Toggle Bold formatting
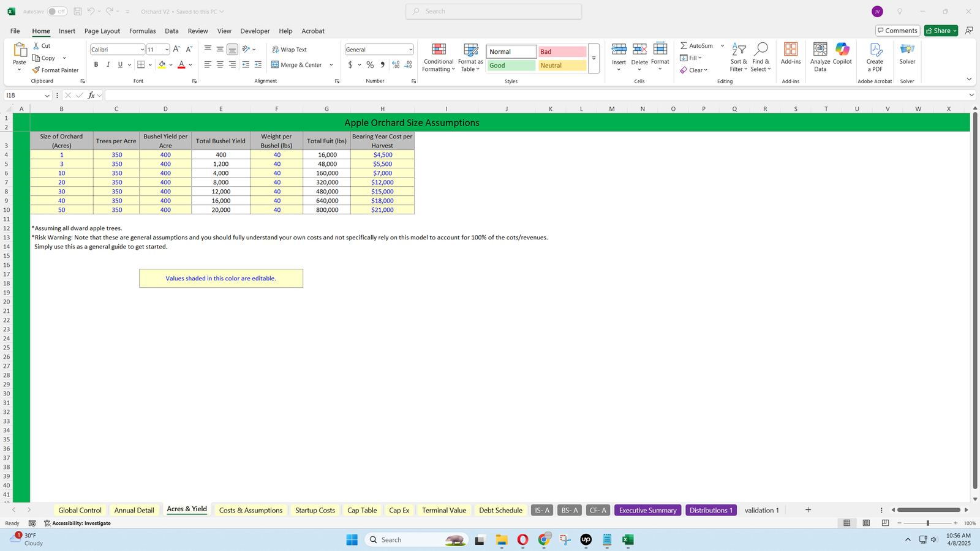This screenshot has height=551, width=980. pos(96,65)
